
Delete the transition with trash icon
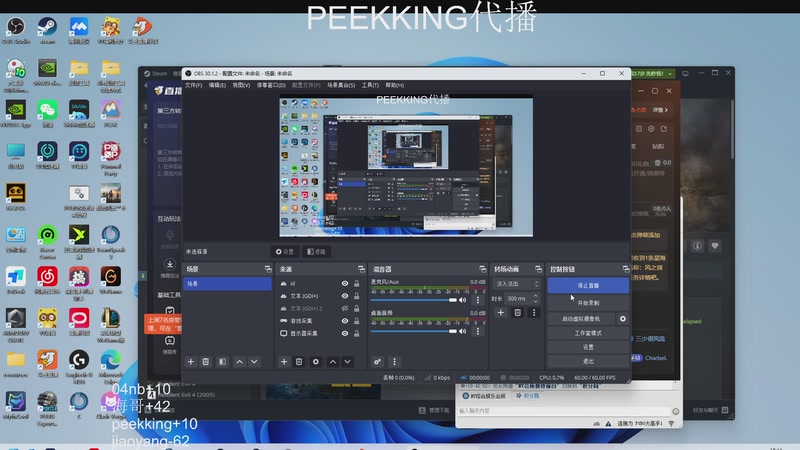coord(517,312)
